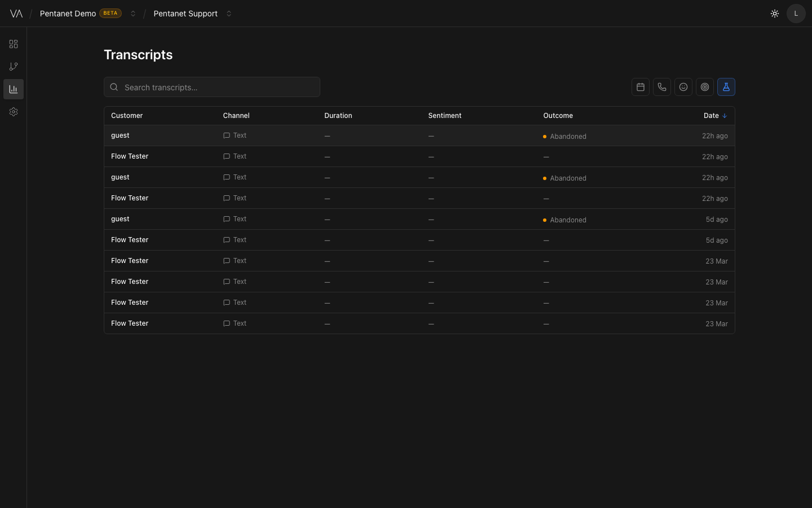Open the dashboard overview from the sidebar
Screen dimensions: 812x508
coord(13,43)
